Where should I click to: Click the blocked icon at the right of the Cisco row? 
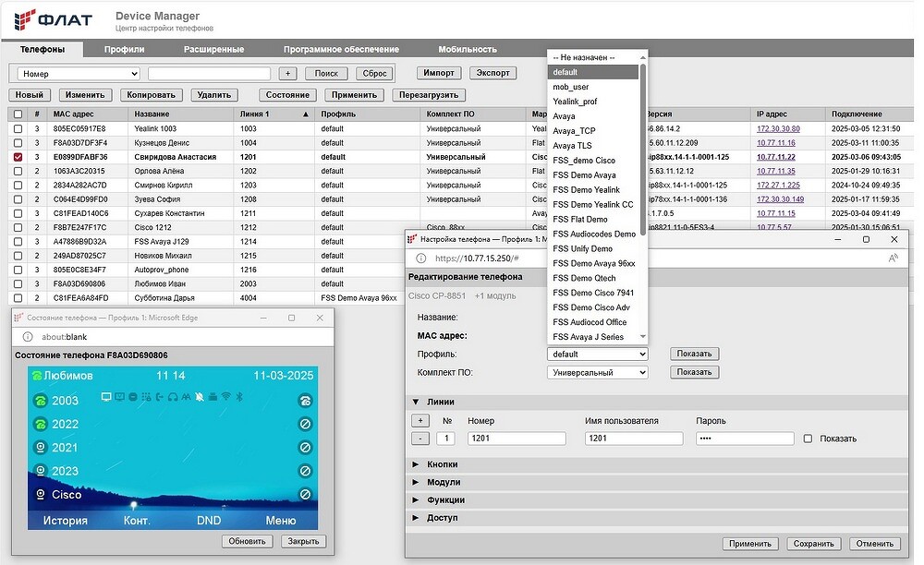[305, 495]
